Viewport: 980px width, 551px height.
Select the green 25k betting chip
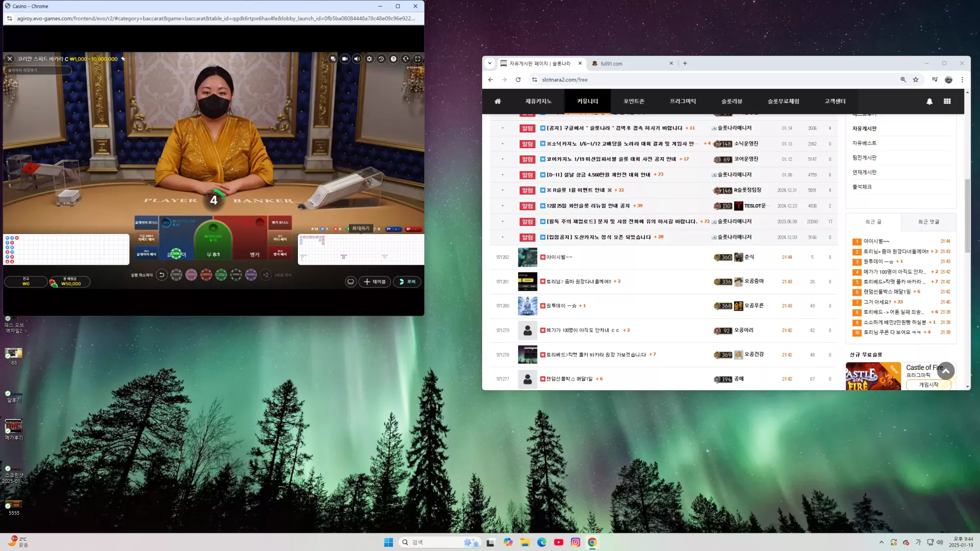click(221, 275)
